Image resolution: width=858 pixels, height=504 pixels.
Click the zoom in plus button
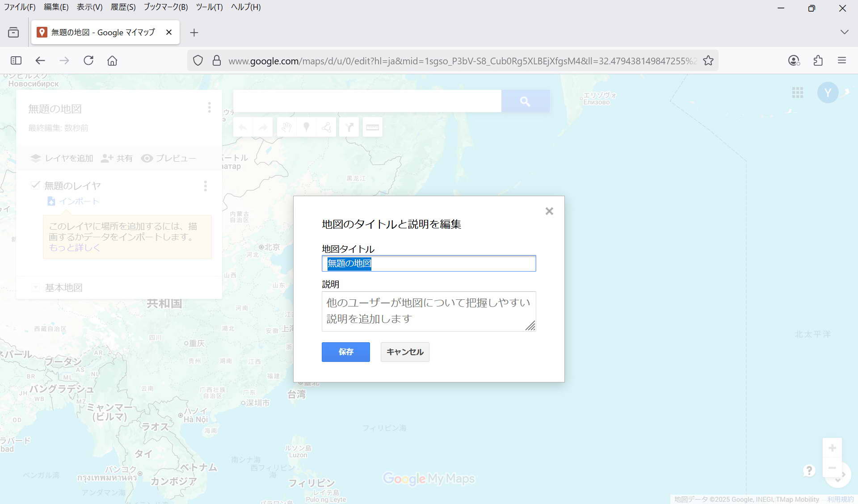tap(832, 448)
